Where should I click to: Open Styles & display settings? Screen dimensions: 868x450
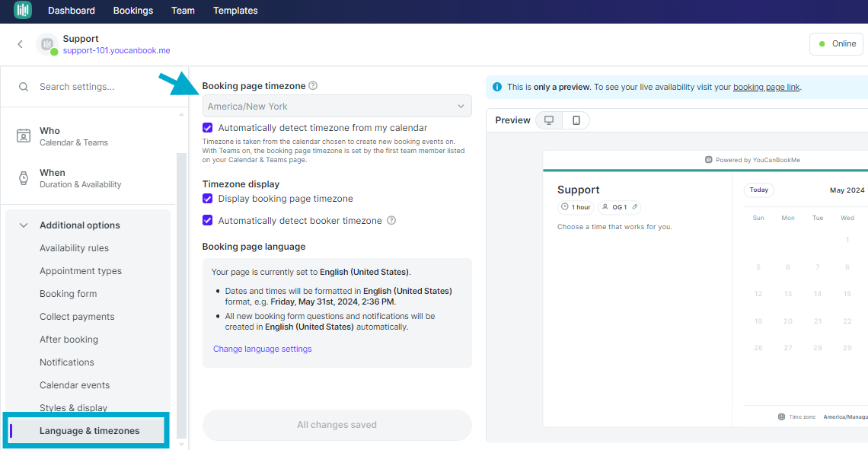pyautogui.click(x=73, y=408)
